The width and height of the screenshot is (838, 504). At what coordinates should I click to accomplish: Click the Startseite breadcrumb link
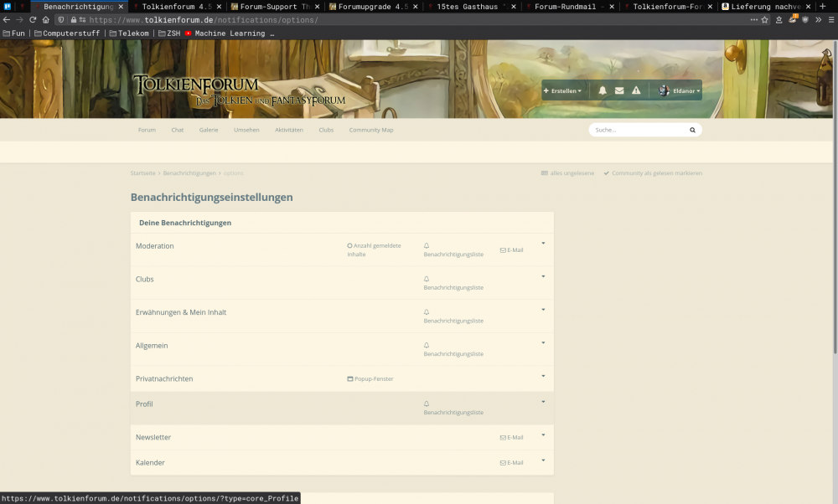coord(142,173)
